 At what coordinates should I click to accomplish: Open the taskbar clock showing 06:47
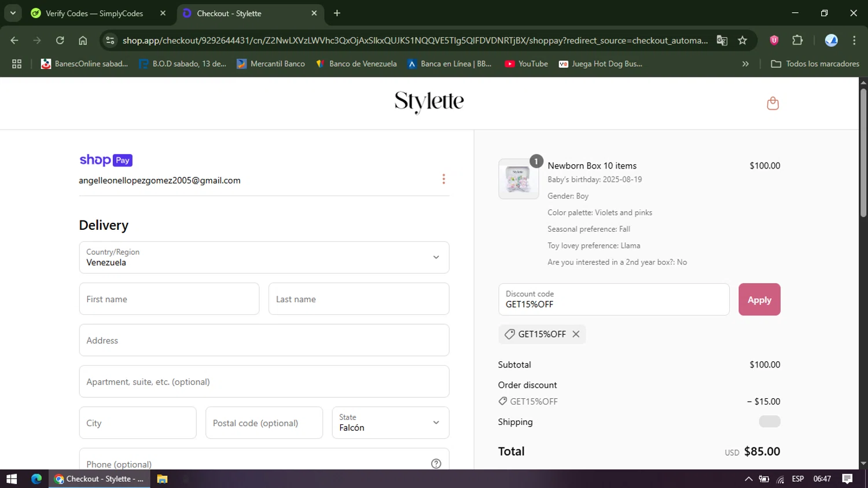pos(822,479)
